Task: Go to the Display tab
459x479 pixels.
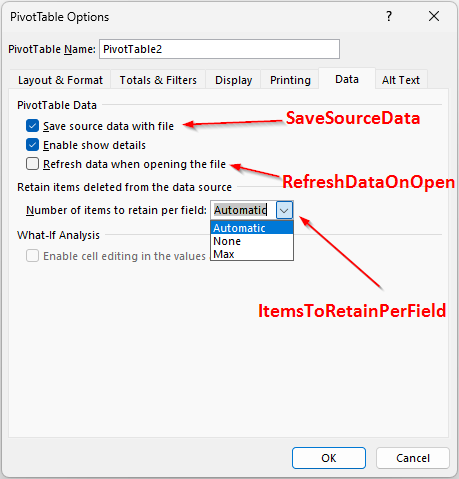Action: 233,80
